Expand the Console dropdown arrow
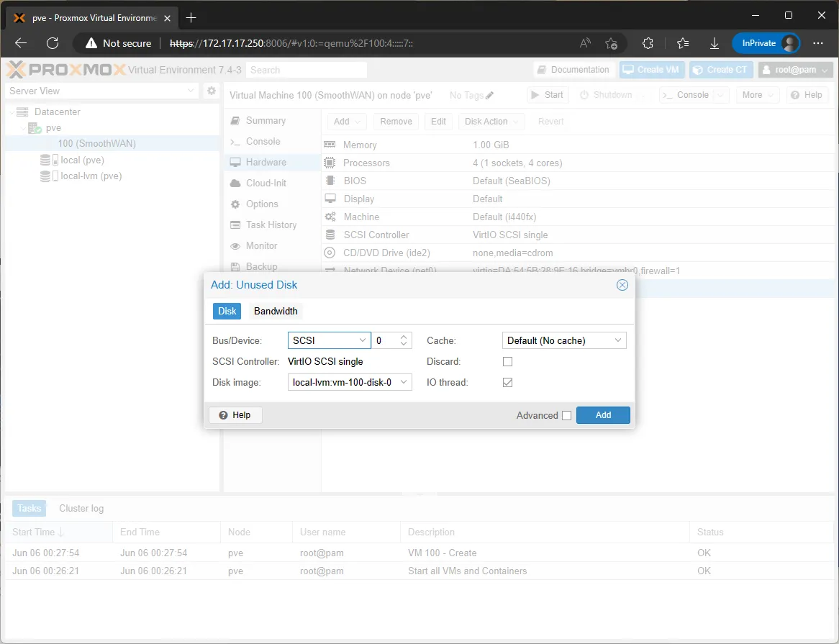839x644 pixels. [721, 95]
